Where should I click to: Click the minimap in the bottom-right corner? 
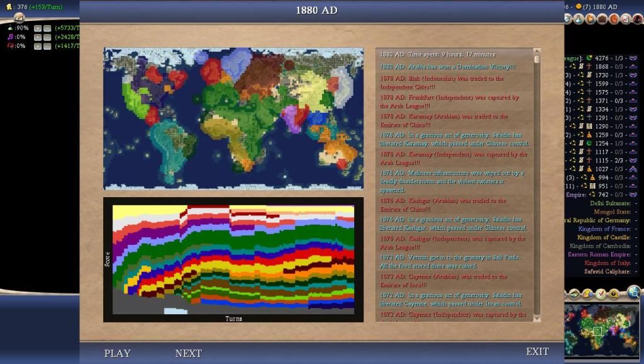point(603,331)
